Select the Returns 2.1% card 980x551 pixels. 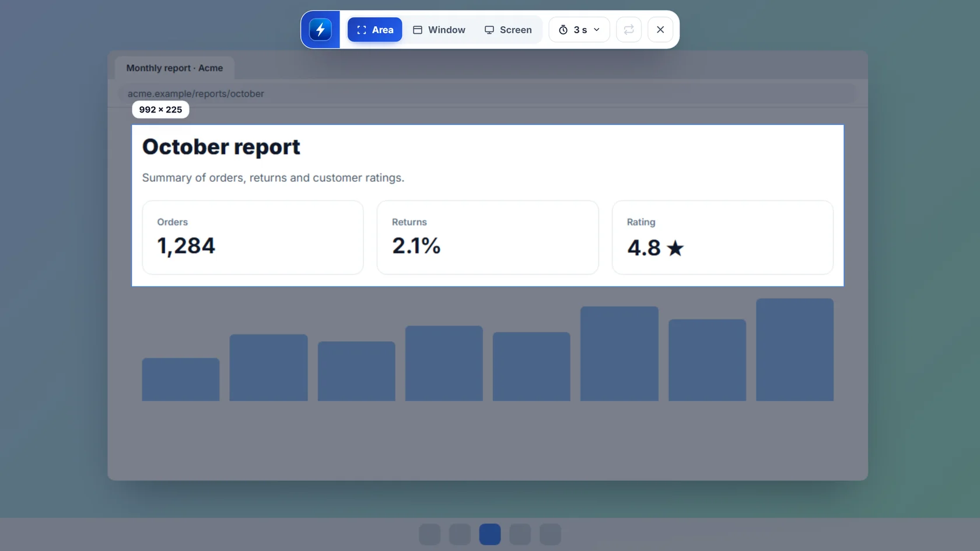pos(488,237)
